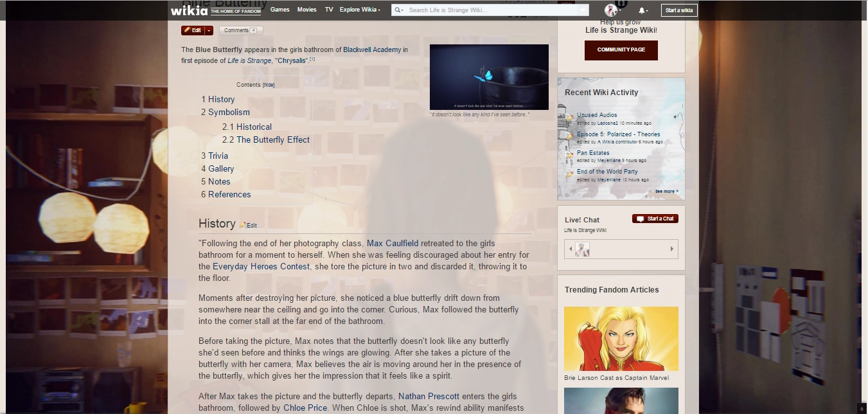
Task: Open the notifications bell
Action: [x=642, y=10]
